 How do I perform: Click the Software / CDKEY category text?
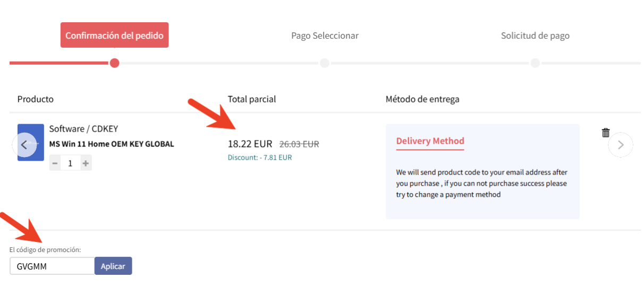point(83,129)
